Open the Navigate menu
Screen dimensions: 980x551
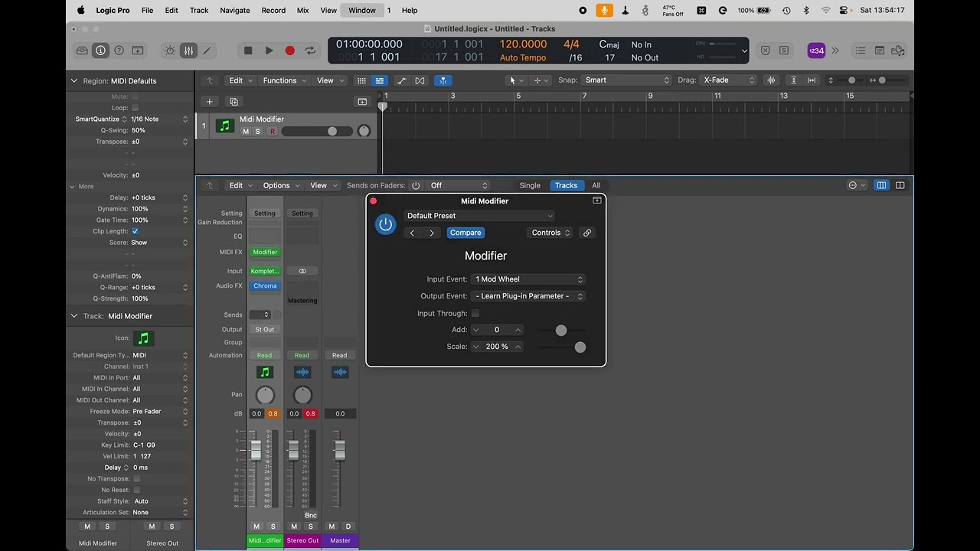[235, 10]
